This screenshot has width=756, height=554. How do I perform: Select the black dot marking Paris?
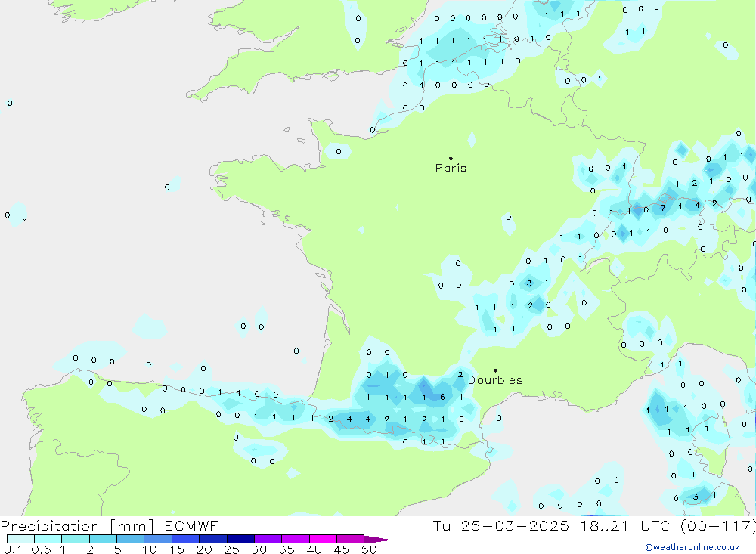coord(451,158)
